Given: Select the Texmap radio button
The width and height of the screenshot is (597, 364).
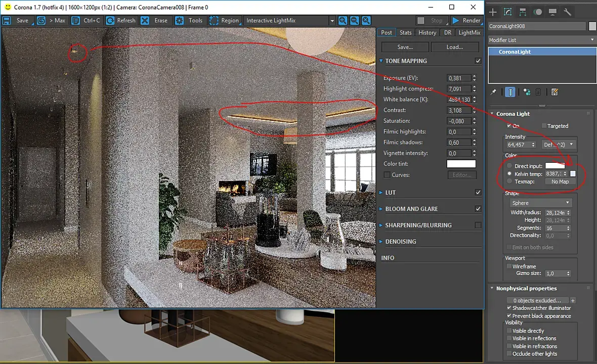Looking at the screenshot, I should pos(509,181).
